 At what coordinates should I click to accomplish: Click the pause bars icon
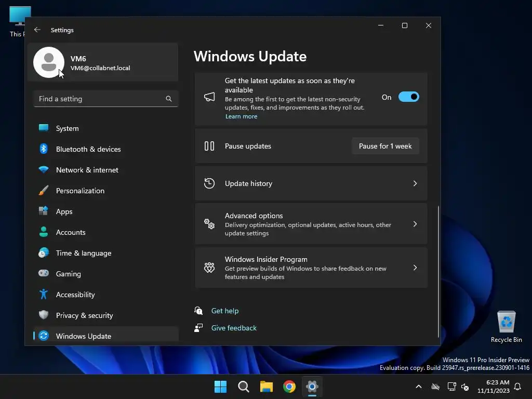209,146
